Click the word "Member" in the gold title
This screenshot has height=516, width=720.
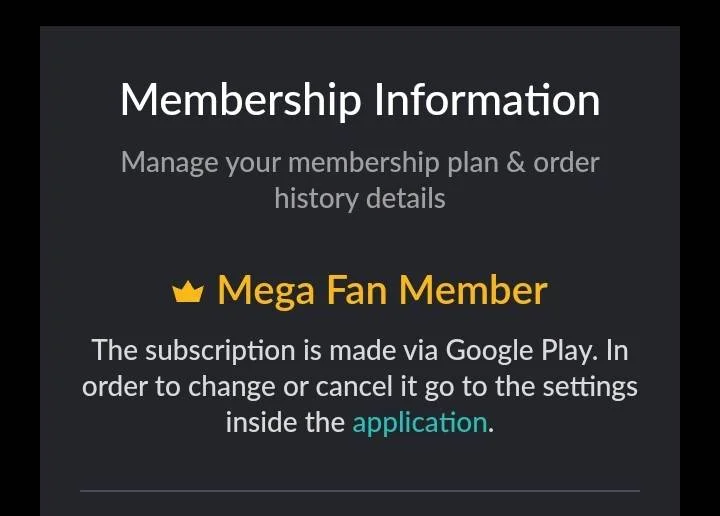tap(473, 290)
